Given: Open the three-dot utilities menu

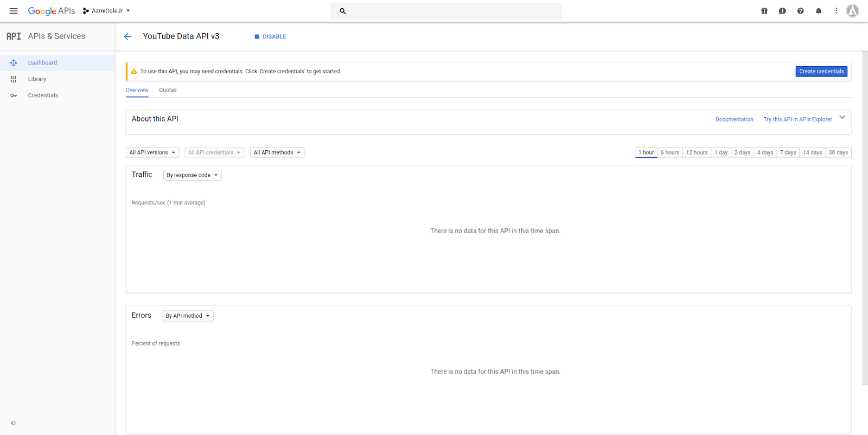Looking at the screenshot, I should [837, 11].
